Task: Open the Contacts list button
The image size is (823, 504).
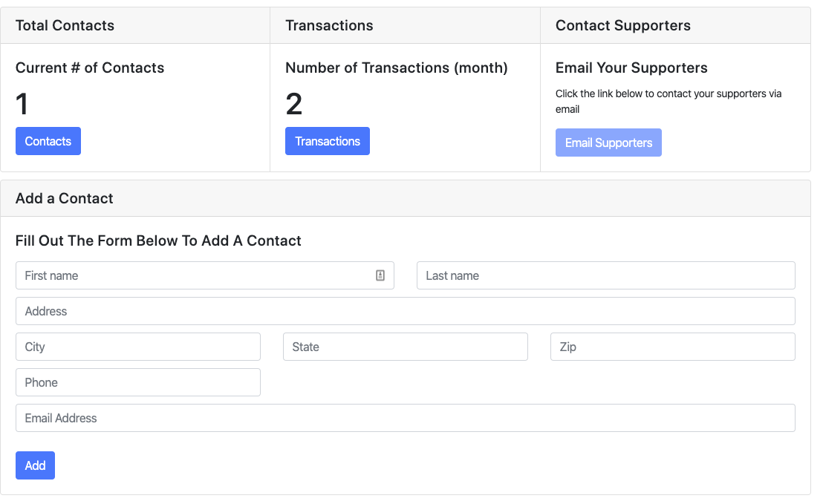Action: point(48,141)
